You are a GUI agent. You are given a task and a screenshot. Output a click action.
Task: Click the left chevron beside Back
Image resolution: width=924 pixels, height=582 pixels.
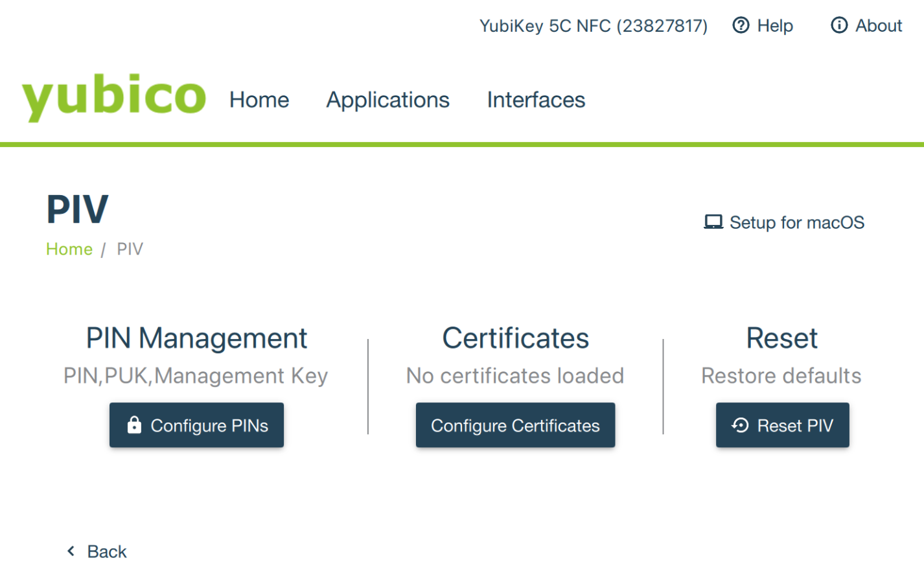point(71,551)
